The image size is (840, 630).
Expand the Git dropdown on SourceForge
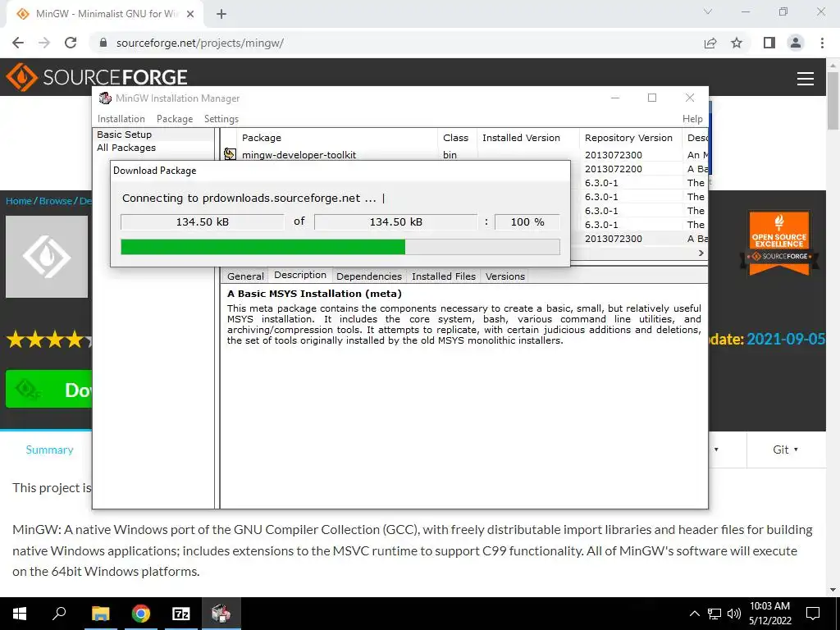coord(785,450)
